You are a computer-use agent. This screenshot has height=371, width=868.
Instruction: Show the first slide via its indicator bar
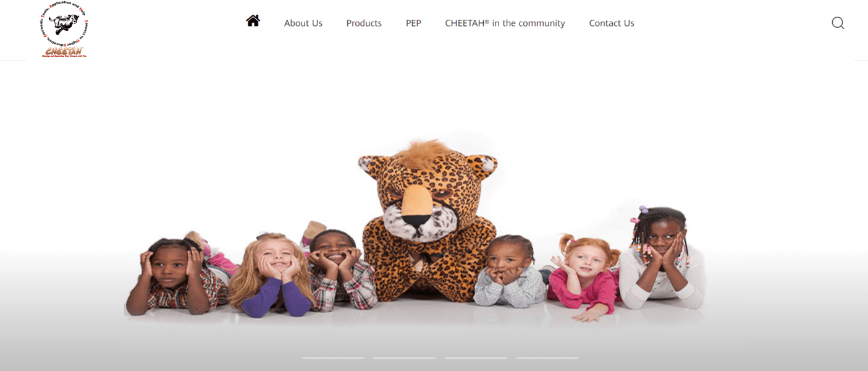click(333, 358)
